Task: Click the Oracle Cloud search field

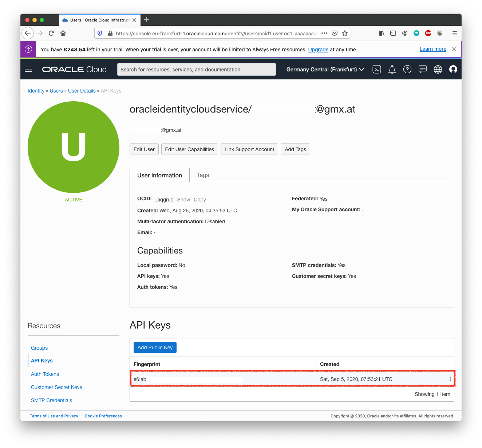Action: (197, 70)
